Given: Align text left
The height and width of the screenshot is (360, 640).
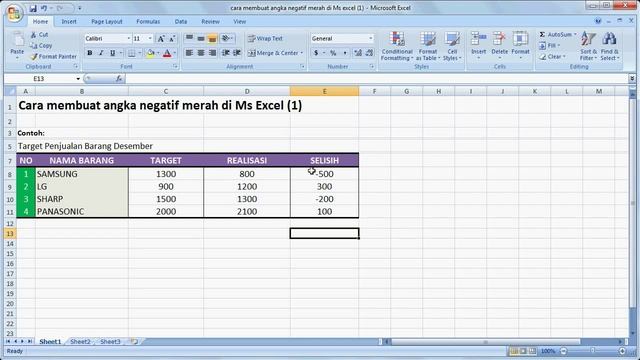Looking at the screenshot, I should [x=189, y=53].
